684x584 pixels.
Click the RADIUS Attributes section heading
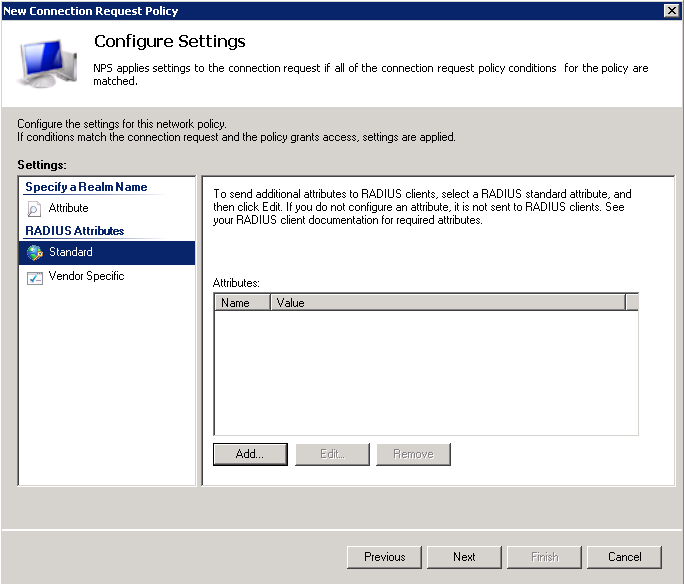click(x=75, y=231)
